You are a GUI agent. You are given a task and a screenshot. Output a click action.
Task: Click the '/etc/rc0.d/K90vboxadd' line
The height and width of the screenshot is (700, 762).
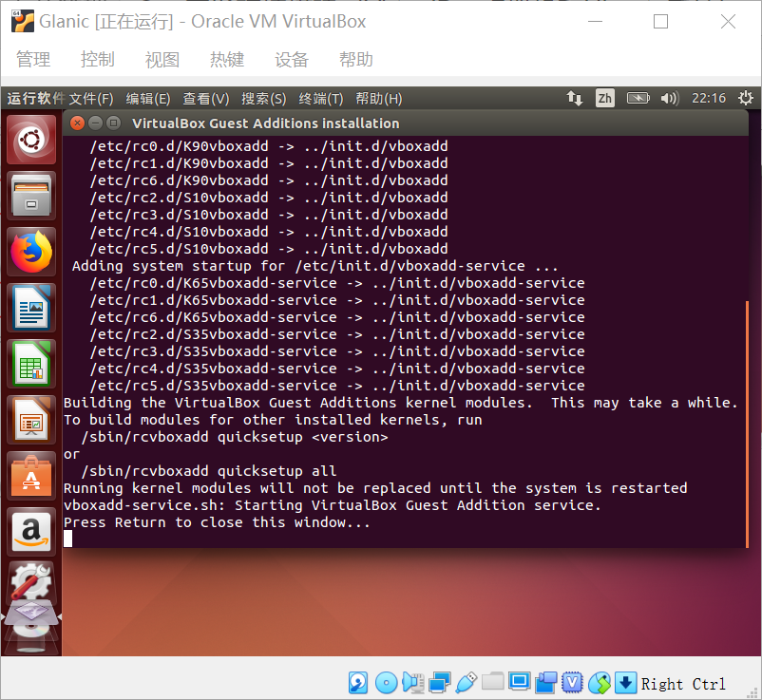point(269,146)
